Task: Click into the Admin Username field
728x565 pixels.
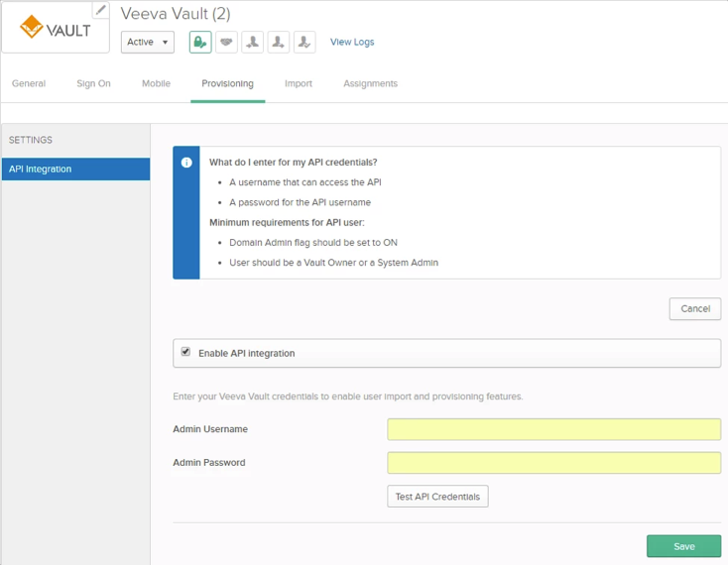Action: point(553,429)
